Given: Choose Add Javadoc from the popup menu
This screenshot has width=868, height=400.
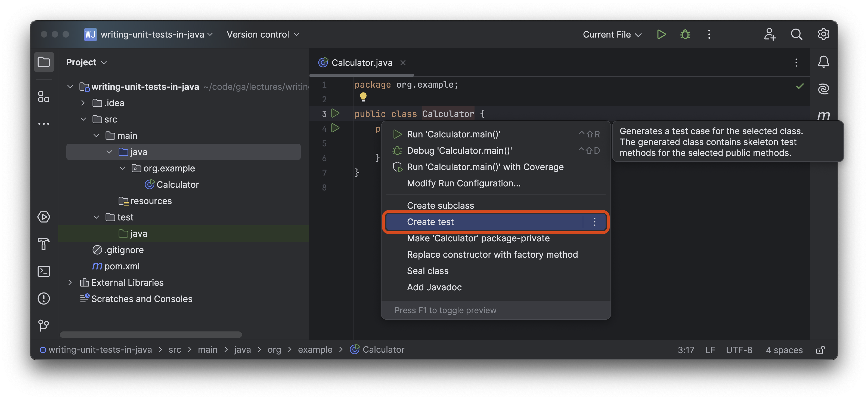Looking at the screenshot, I should point(434,287).
